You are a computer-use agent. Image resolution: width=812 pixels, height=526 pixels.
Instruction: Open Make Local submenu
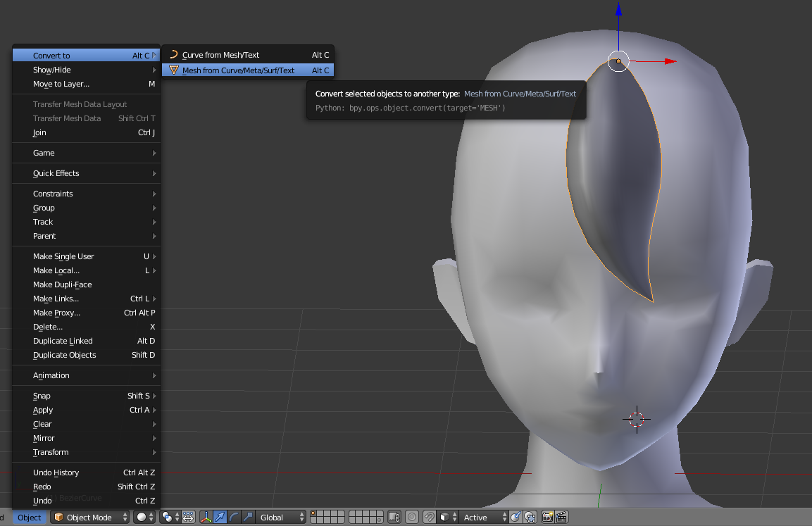pyautogui.click(x=86, y=270)
